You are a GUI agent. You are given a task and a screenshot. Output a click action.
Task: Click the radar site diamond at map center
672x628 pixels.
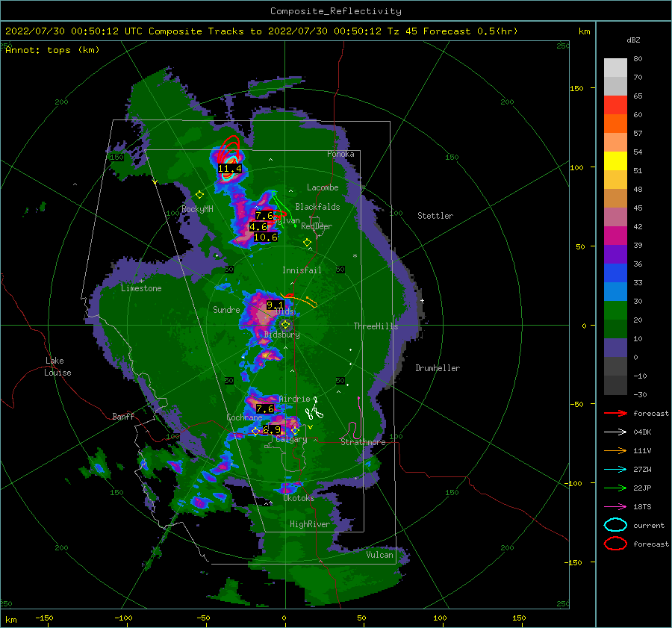click(x=285, y=325)
